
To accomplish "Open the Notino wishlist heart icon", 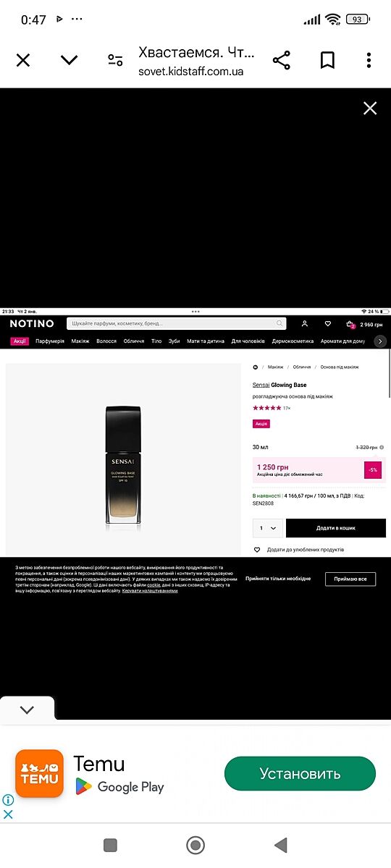I will 327,324.
